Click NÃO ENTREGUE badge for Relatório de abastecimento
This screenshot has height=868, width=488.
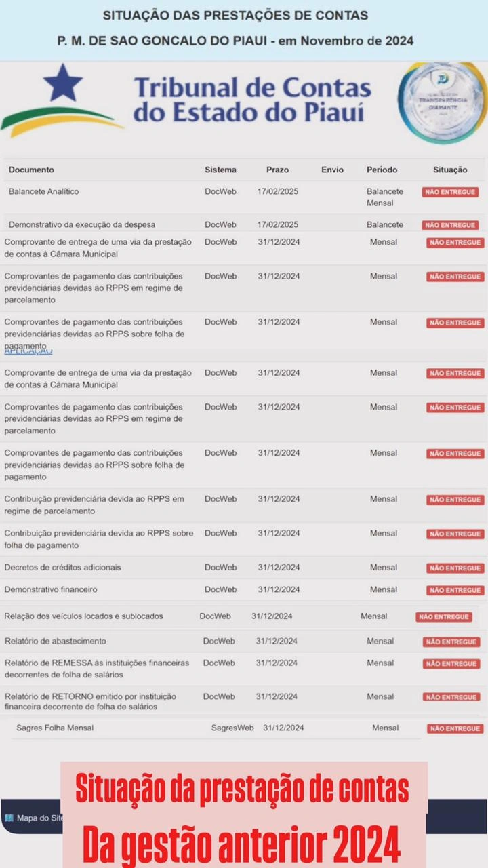[x=451, y=642]
